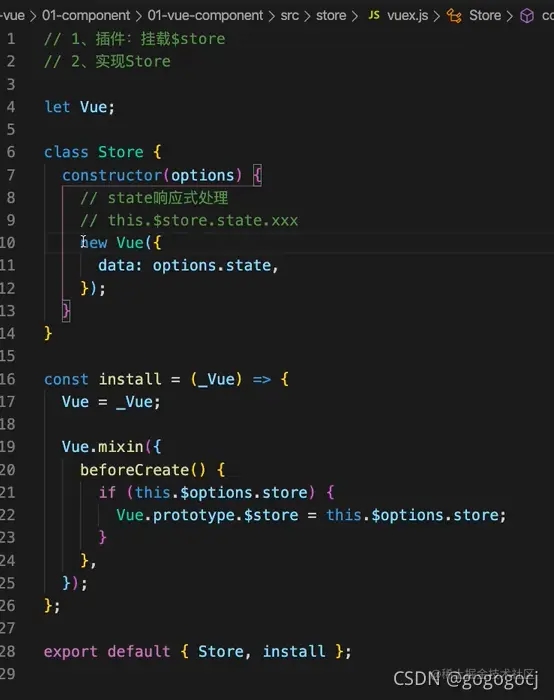This screenshot has width=554, height=700.
Task: Click the Store class symbol icon
Action: coord(454,16)
